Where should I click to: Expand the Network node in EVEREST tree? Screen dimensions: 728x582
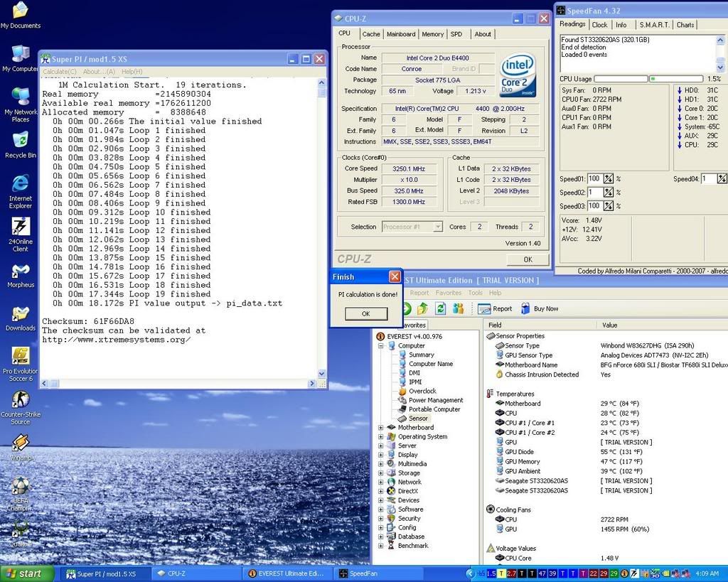(x=381, y=483)
